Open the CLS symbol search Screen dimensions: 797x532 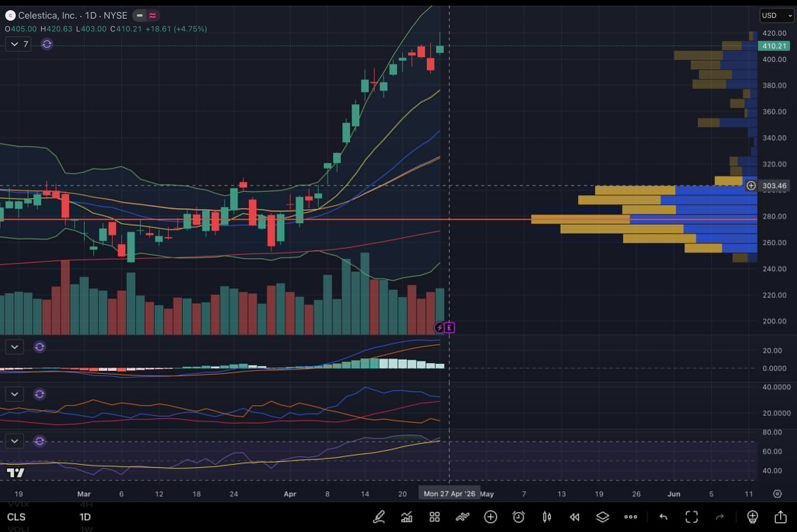tap(16, 517)
